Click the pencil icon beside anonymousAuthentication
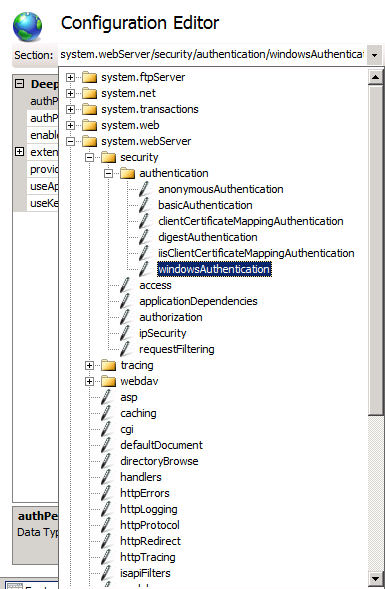385x589 pixels. [144, 189]
